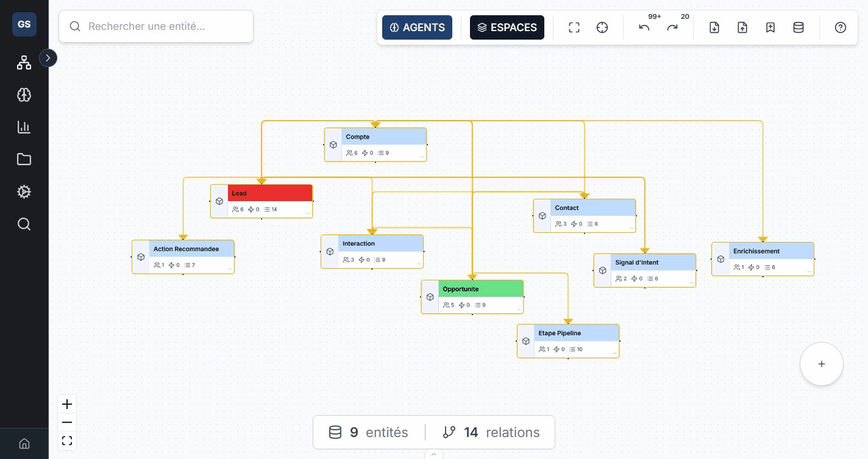
Task: Expand the sidebar with the chevron arrow
Action: [x=48, y=58]
